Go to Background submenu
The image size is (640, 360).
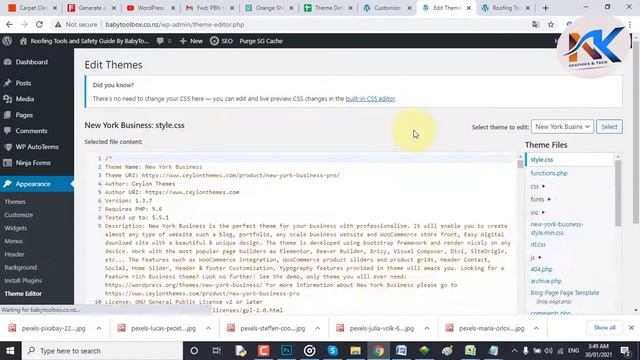(21, 267)
